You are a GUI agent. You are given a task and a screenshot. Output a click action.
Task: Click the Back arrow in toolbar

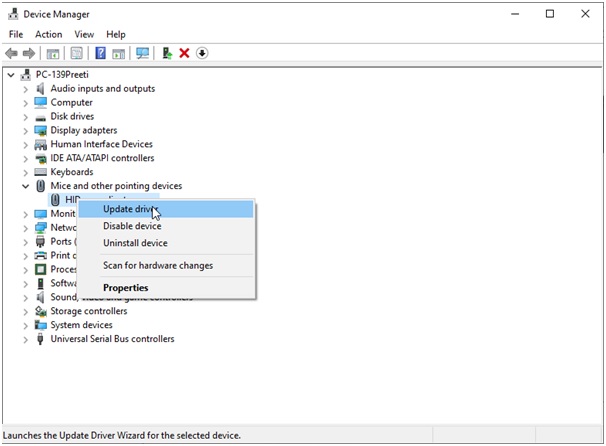click(11, 53)
